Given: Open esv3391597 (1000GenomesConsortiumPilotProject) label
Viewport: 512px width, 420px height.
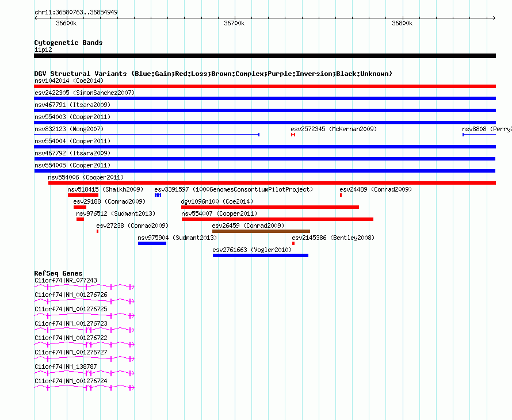Looking at the screenshot, I should pyautogui.click(x=234, y=189).
